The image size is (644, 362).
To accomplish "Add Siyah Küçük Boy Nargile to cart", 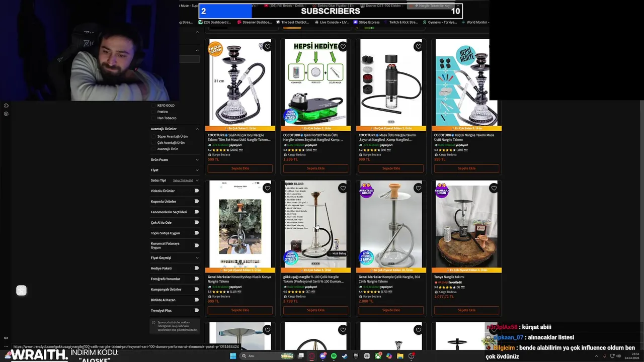I will [240, 168].
